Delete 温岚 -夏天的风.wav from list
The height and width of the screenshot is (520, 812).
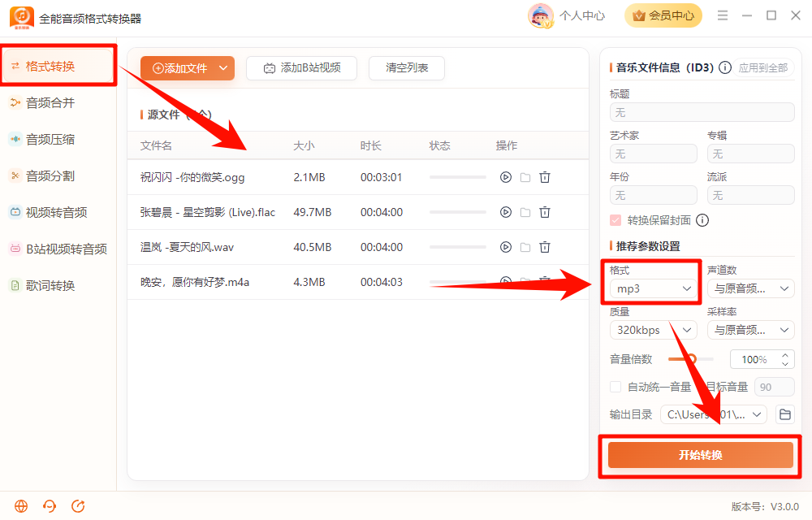(x=545, y=247)
